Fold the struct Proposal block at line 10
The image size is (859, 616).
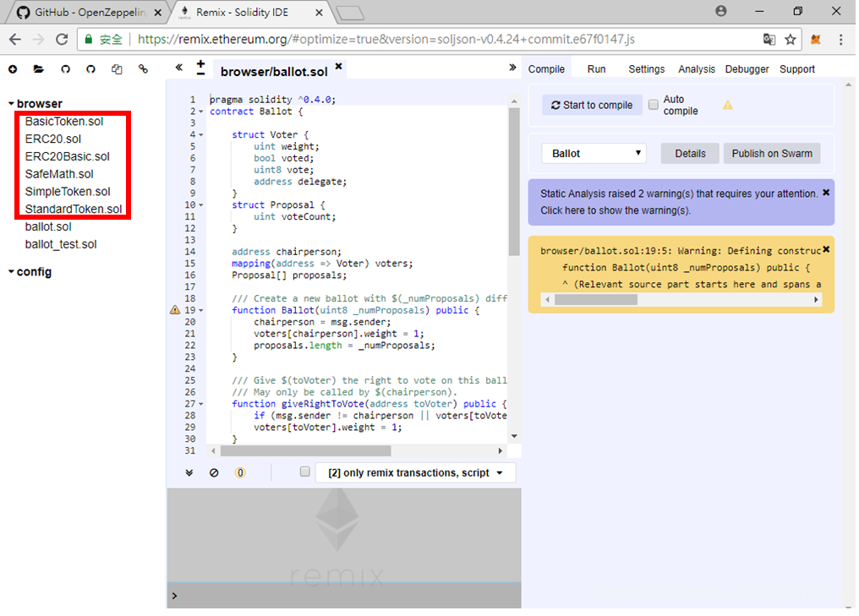(201, 204)
